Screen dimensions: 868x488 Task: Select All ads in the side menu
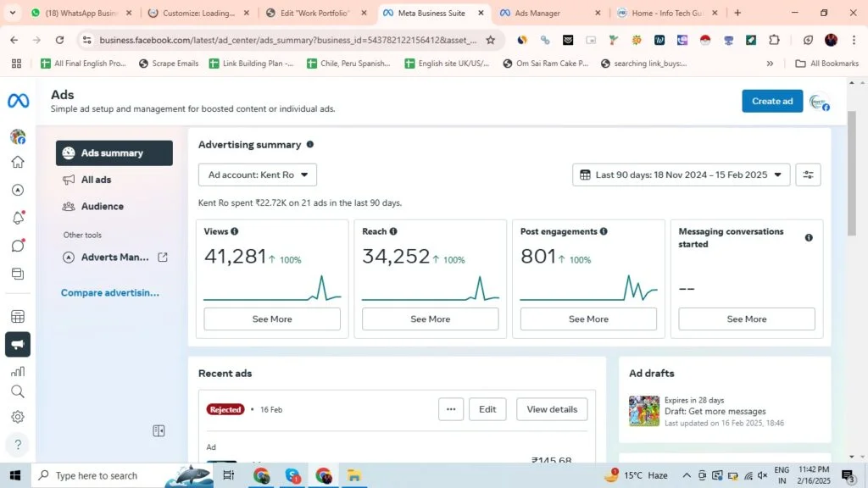(x=96, y=180)
